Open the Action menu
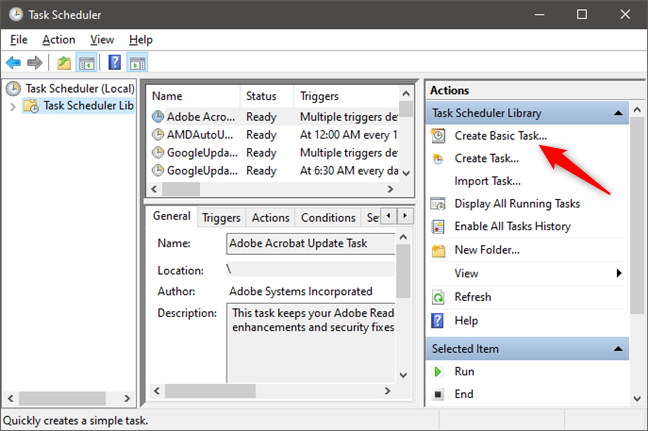This screenshot has width=648, height=431. tap(59, 40)
